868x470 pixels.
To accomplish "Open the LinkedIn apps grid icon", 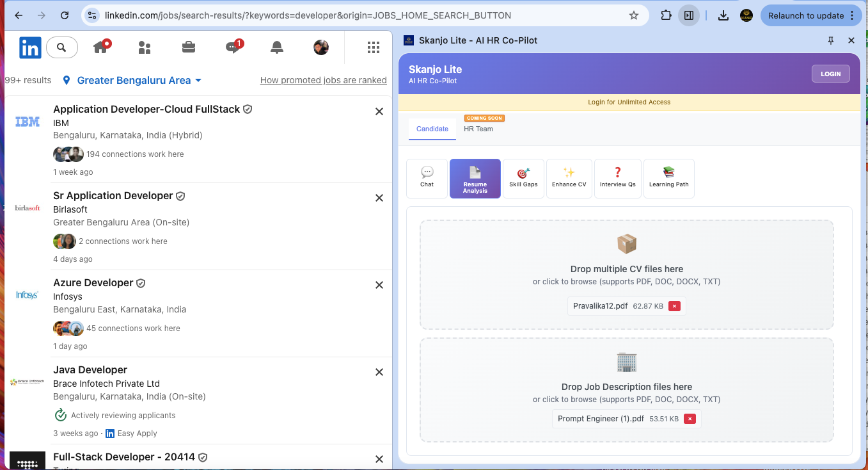I will click(374, 47).
